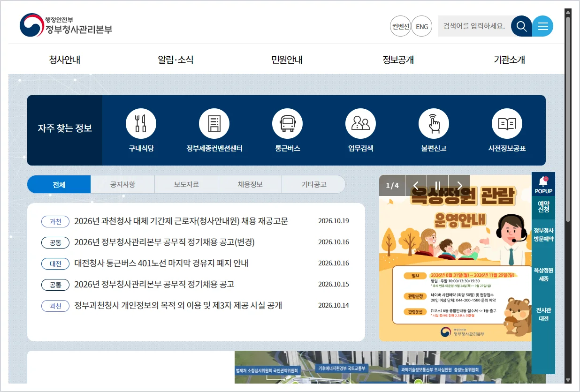Select the 채용정보 tab
The image size is (580, 392).
click(x=250, y=184)
